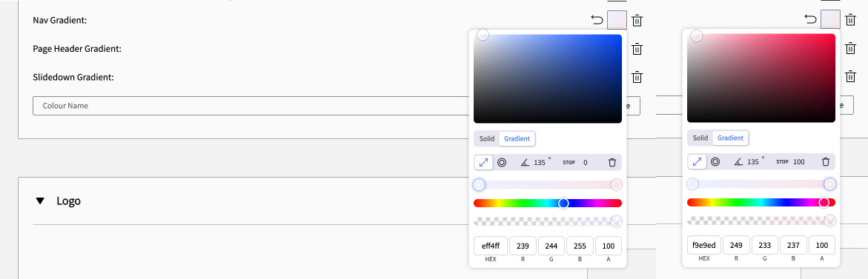Click the angle icon in right picker

point(738,162)
